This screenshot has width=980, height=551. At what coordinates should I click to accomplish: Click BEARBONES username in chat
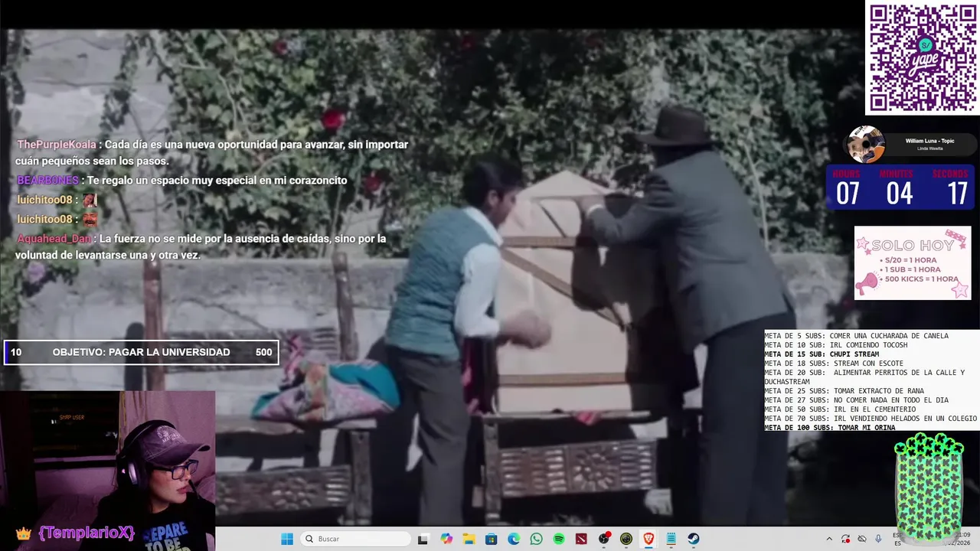47,181
